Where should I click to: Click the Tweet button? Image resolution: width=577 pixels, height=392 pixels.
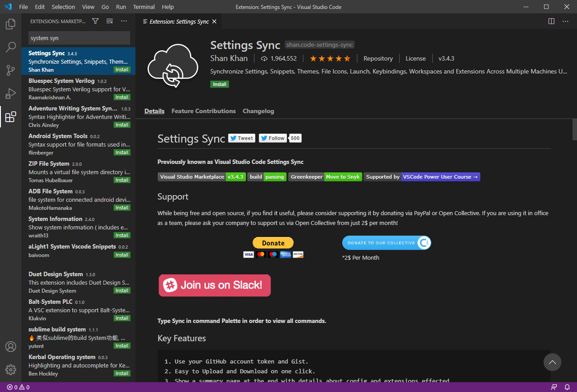(242, 138)
